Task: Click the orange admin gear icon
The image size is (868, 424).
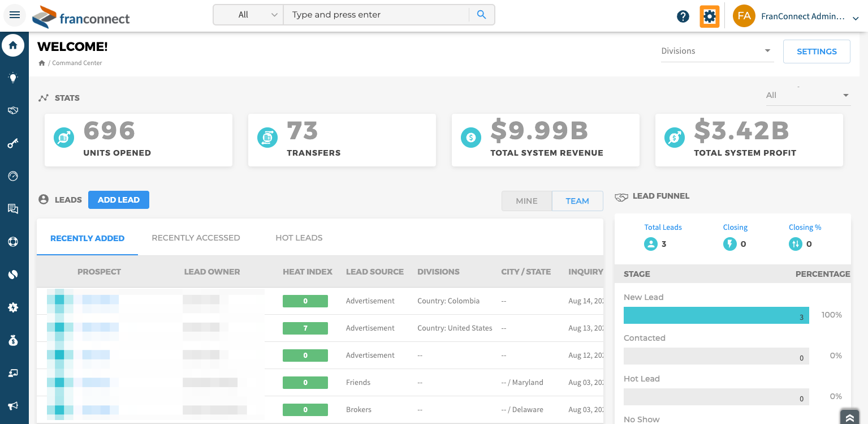Action: tap(709, 16)
